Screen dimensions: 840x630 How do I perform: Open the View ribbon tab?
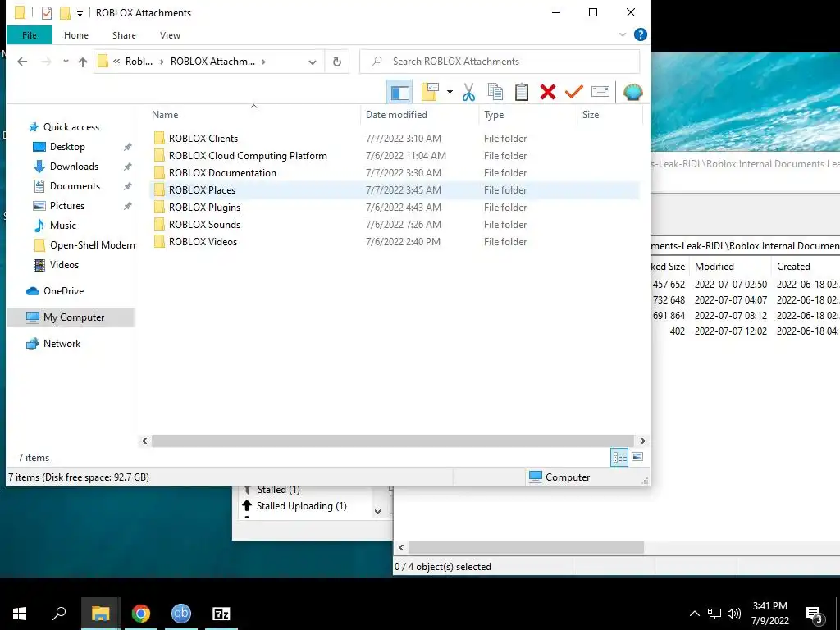click(x=170, y=35)
